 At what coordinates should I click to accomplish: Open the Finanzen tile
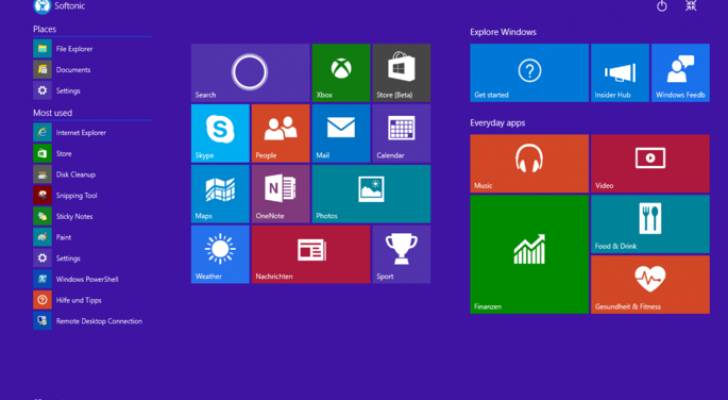click(529, 254)
